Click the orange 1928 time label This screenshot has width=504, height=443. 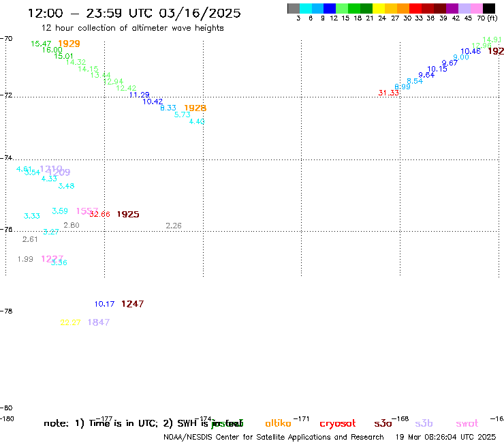coord(195,108)
